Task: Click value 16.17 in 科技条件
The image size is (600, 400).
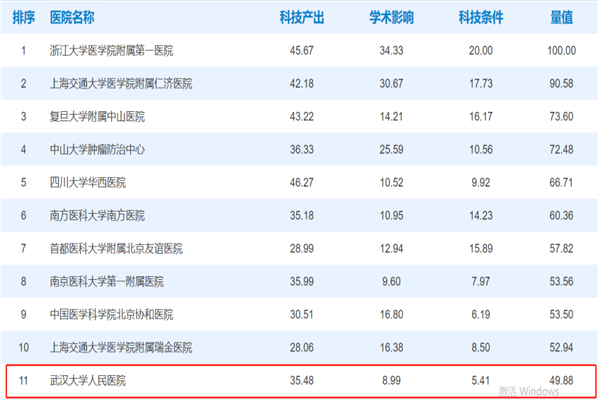Action: point(481,116)
